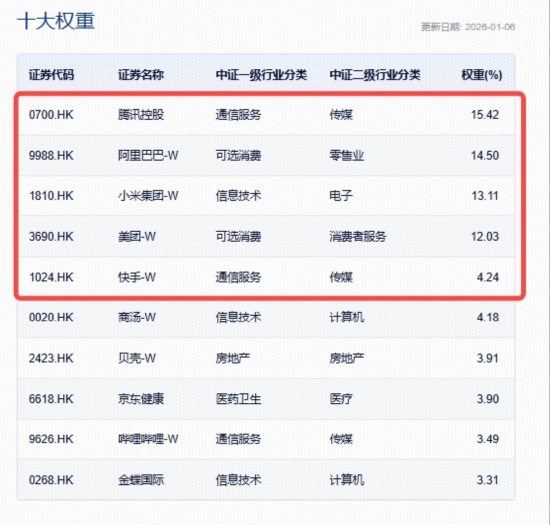Click weight value 14.50
This screenshot has height=525, width=550.
(x=485, y=155)
